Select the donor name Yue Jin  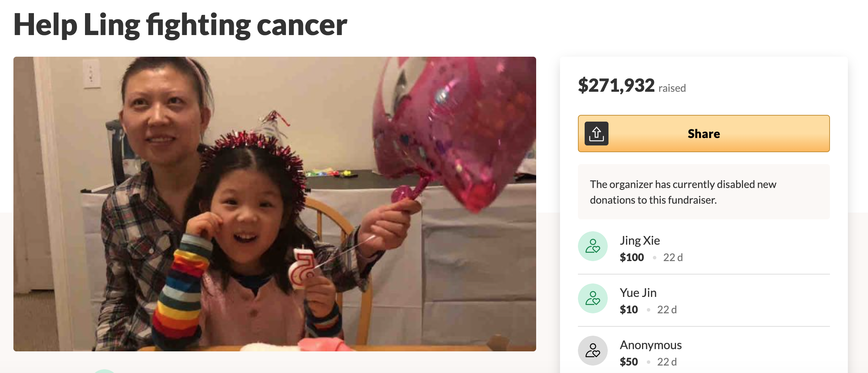point(638,293)
